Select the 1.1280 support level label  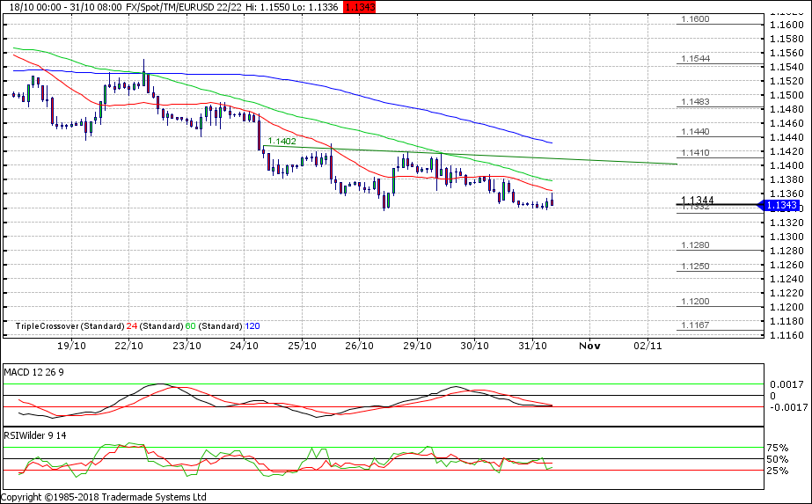coord(695,245)
